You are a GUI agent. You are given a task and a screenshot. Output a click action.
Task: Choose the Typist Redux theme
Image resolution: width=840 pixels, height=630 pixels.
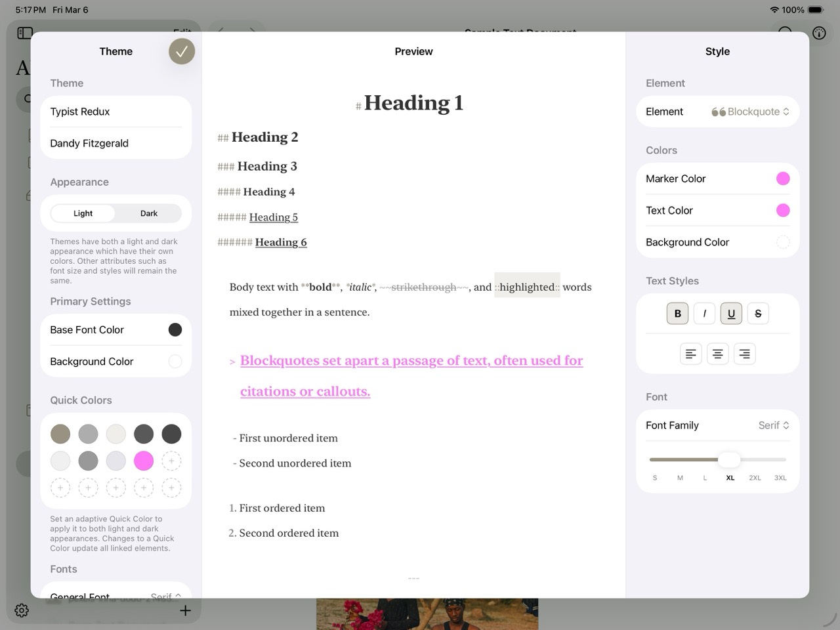[x=80, y=112]
